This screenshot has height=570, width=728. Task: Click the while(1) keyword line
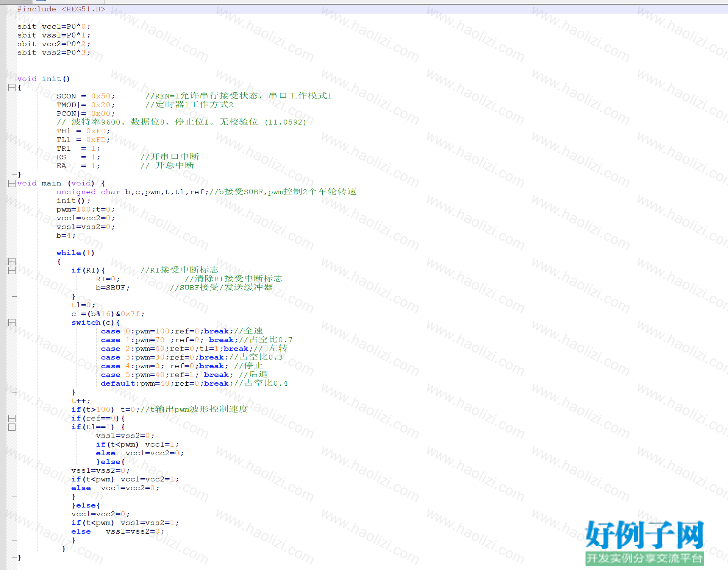75,253
